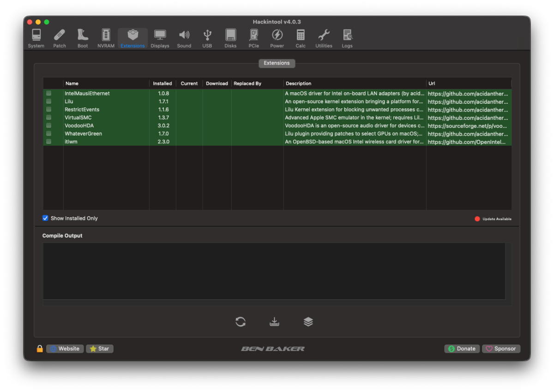Open the System toolbar section
The width and height of the screenshot is (554, 392).
tap(36, 39)
